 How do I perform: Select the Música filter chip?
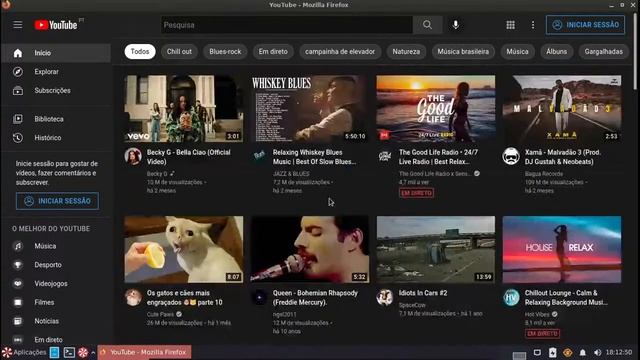[x=518, y=52]
